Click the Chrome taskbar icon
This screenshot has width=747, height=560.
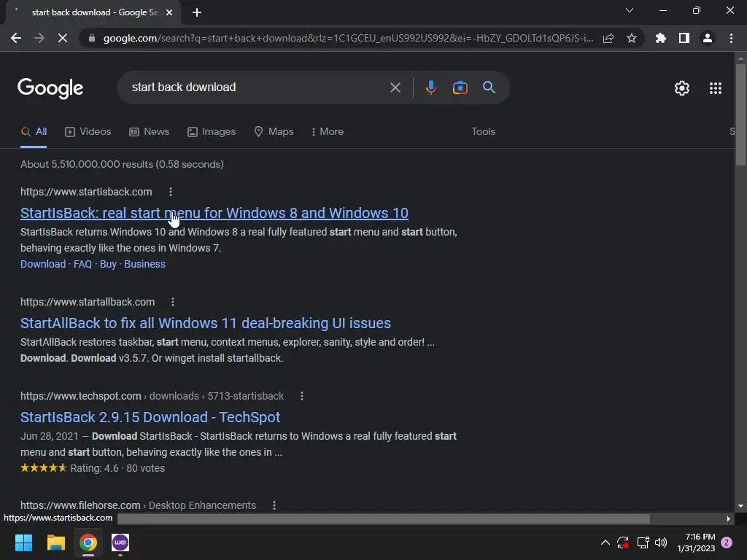pos(88,542)
